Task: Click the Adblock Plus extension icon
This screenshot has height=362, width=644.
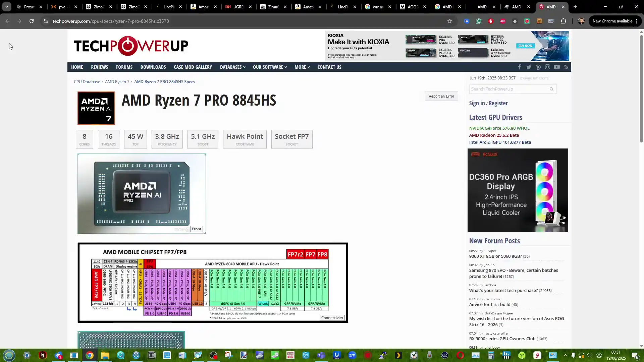Action: pyautogui.click(x=503, y=21)
